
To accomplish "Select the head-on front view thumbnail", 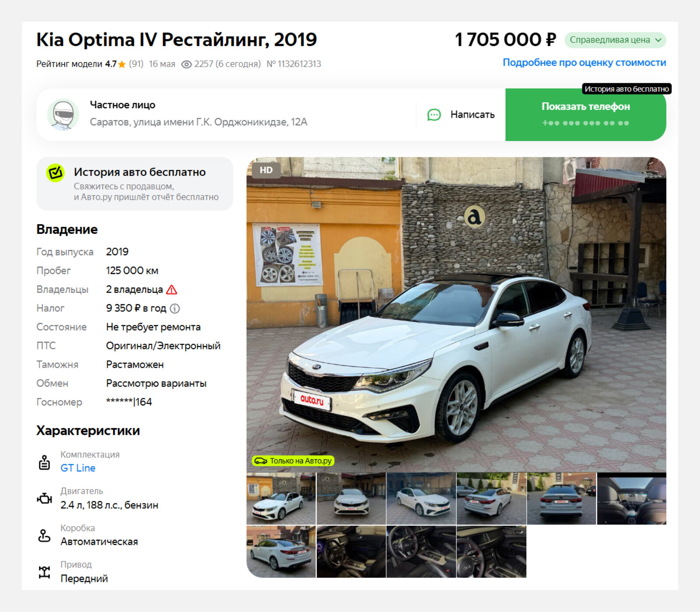I will (351, 499).
